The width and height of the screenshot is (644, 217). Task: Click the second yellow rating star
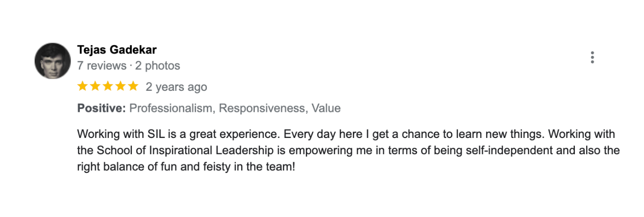coord(95,87)
